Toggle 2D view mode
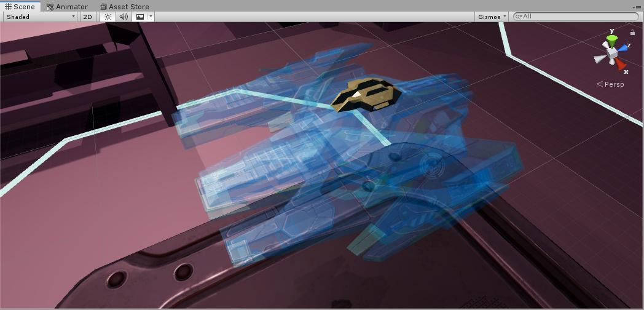The height and width of the screenshot is (310, 644). 87,17
